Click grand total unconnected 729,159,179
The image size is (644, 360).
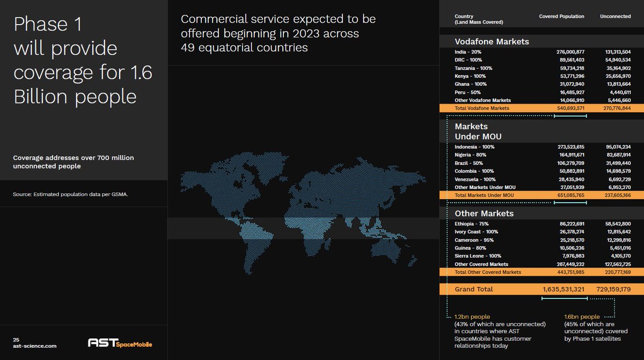[613, 289]
